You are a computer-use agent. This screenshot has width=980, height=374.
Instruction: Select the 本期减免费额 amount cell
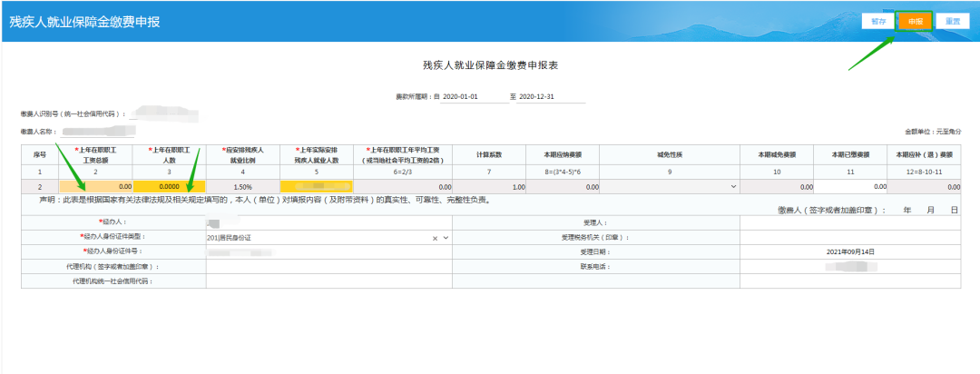[777, 186]
